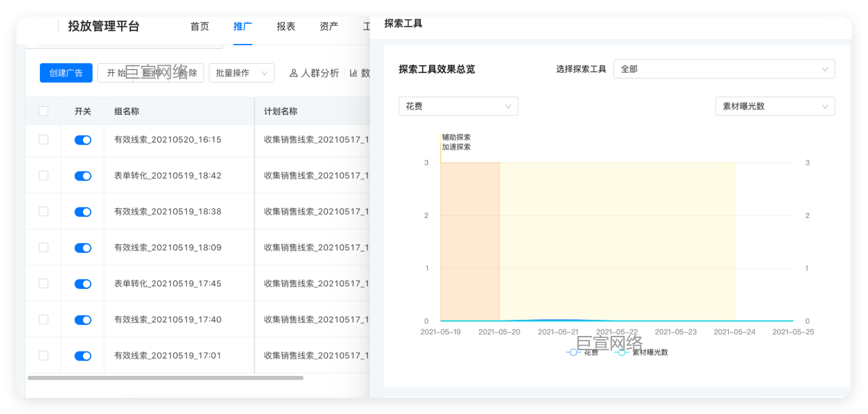Select the checkbox beside 有效线索_20210519_18:38
Screen dimensions: 868x414
tap(43, 212)
